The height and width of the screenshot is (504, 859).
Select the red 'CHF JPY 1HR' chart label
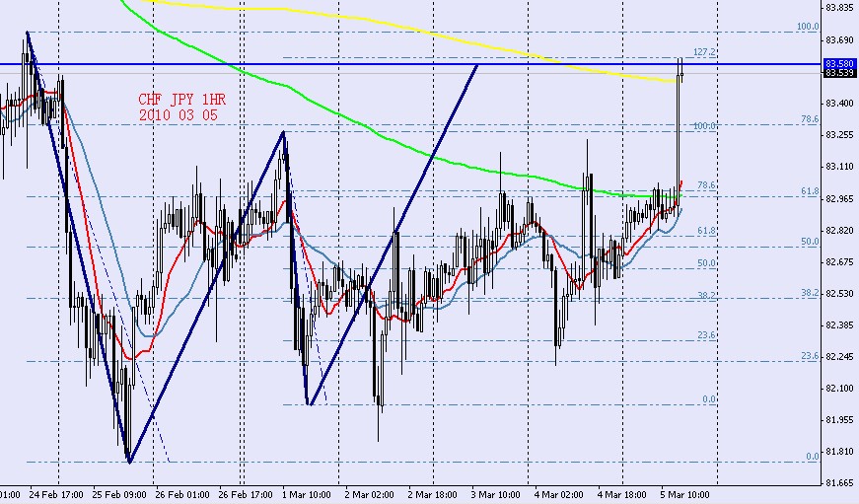pos(181,100)
